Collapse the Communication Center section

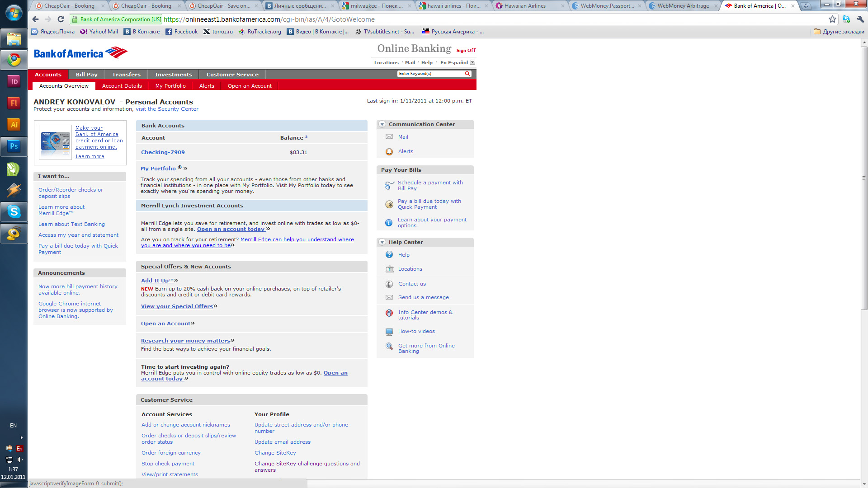382,124
